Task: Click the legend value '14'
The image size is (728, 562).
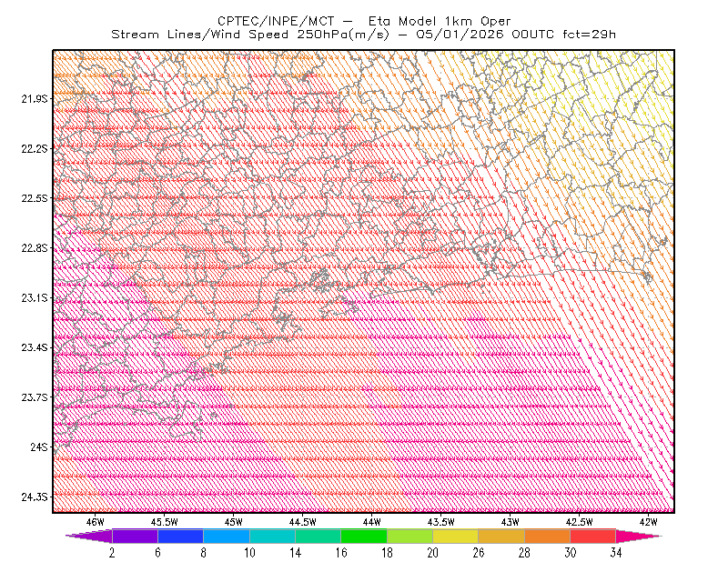Action: click(295, 553)
